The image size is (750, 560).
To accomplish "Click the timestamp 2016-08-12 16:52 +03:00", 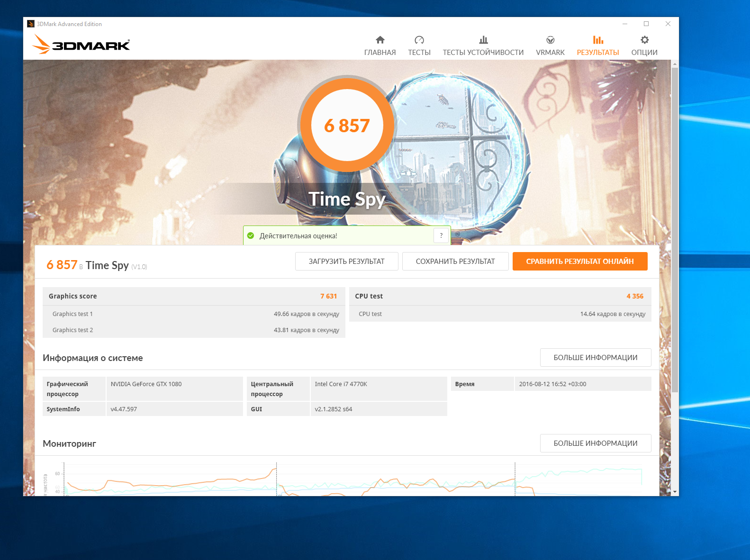I will click(x=552, y=384).
